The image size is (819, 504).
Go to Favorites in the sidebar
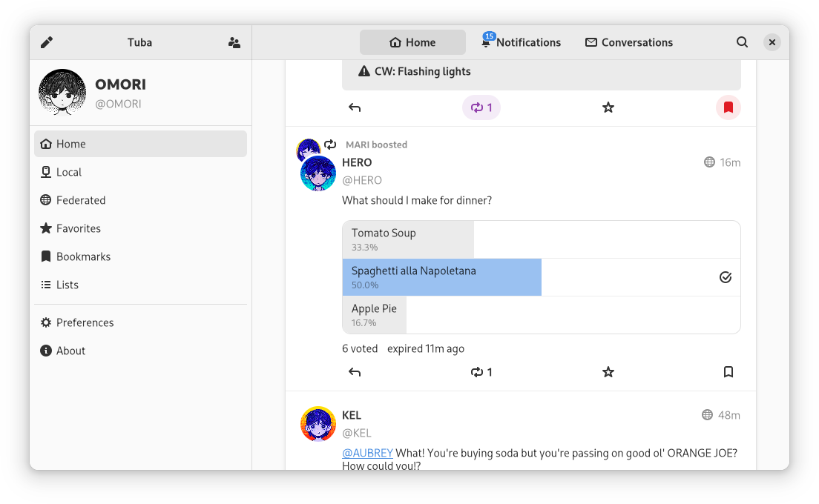click(x=140, y=228)
